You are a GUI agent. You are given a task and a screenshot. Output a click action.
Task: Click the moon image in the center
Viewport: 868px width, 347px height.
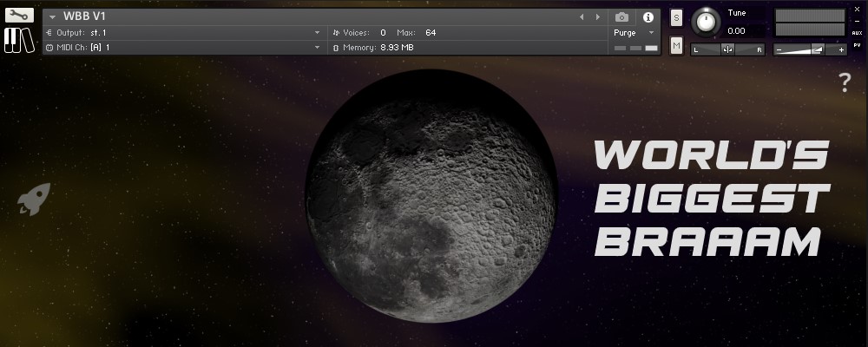click(x=431, y=196)
